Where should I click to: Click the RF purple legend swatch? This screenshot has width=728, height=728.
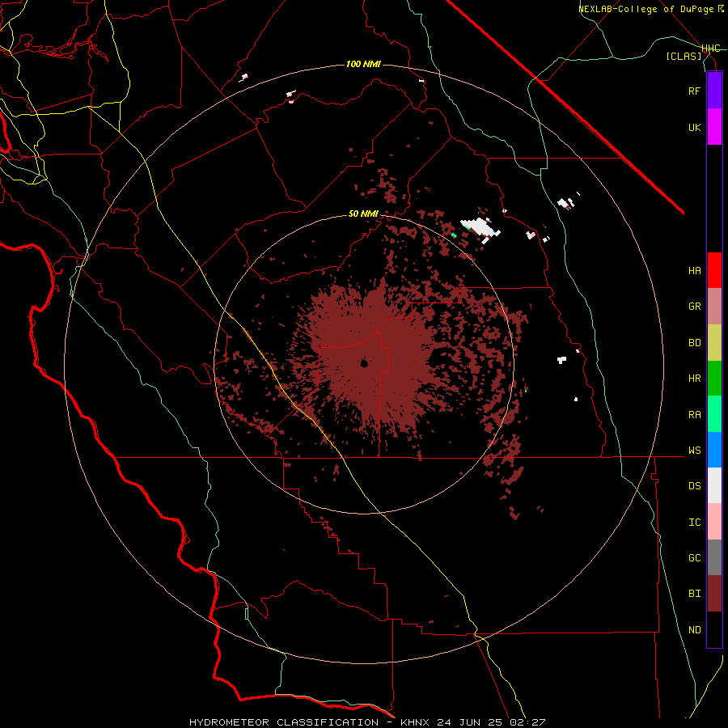coord(714,91)
